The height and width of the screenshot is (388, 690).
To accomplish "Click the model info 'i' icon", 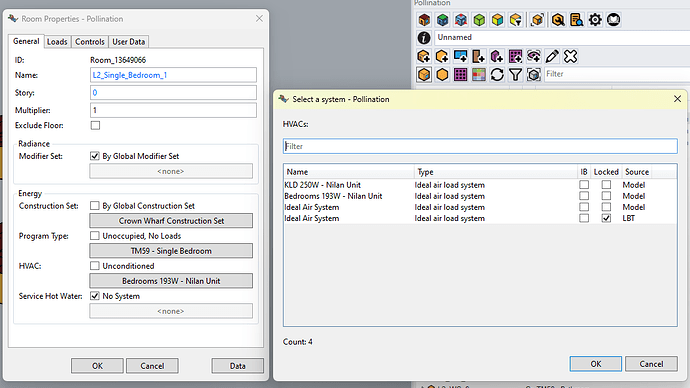I will pos(424,38).
